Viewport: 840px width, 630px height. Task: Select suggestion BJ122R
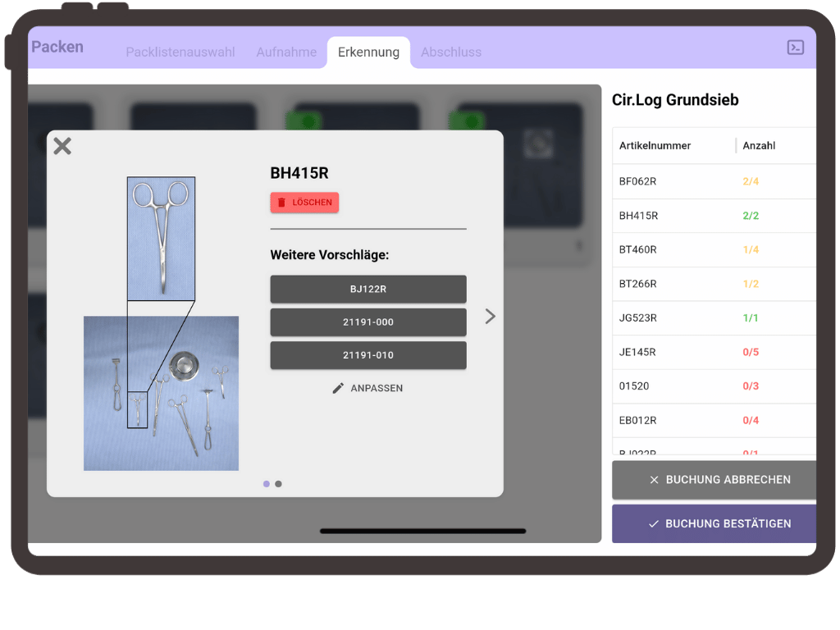point(367,289)
